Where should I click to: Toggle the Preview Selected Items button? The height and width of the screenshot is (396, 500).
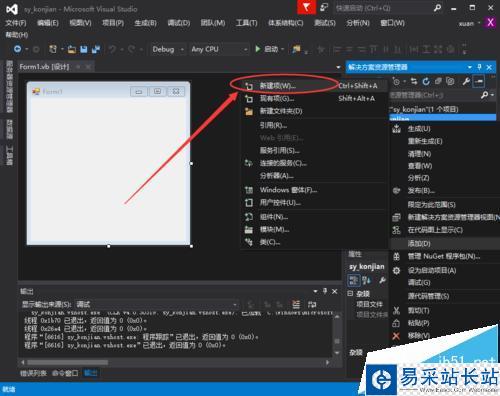coord(479,81)
